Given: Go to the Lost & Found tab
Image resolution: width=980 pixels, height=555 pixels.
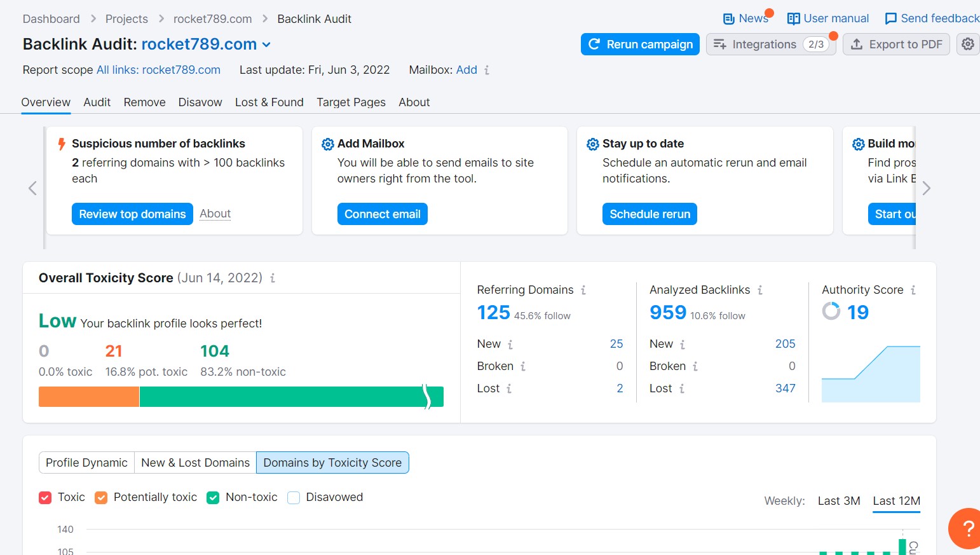Looking at the screenshot, I should pos(269,102).
